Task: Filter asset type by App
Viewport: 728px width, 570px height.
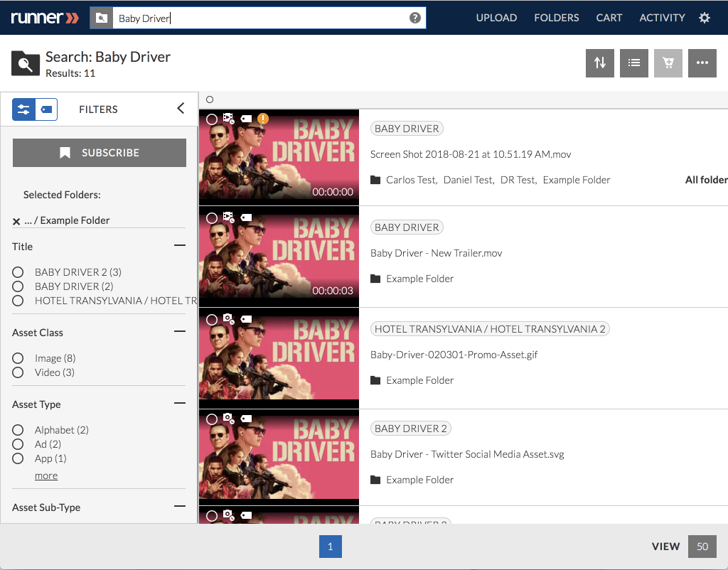Action: (18, 458)
